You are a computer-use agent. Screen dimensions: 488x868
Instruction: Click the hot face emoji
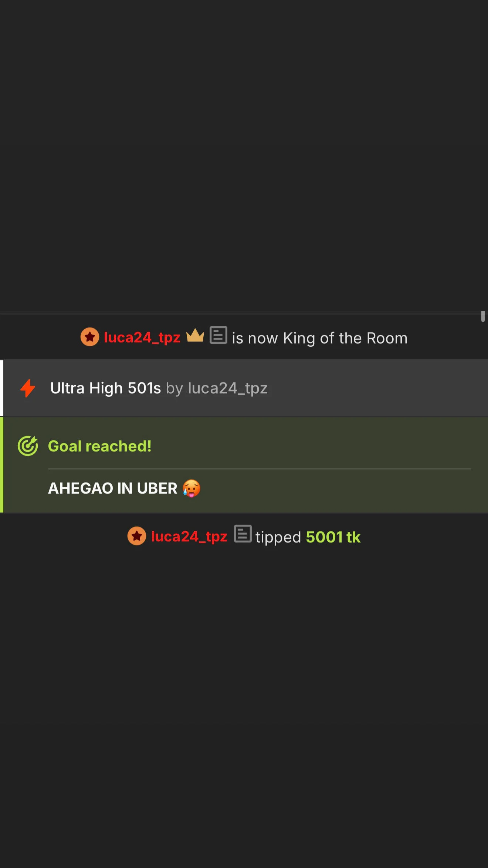192,488
